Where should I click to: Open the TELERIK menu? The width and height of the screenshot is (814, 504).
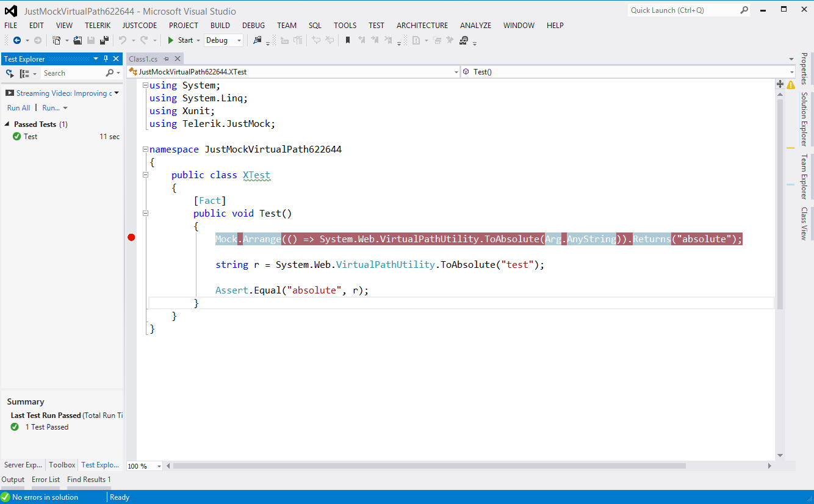tap(98, 25)
